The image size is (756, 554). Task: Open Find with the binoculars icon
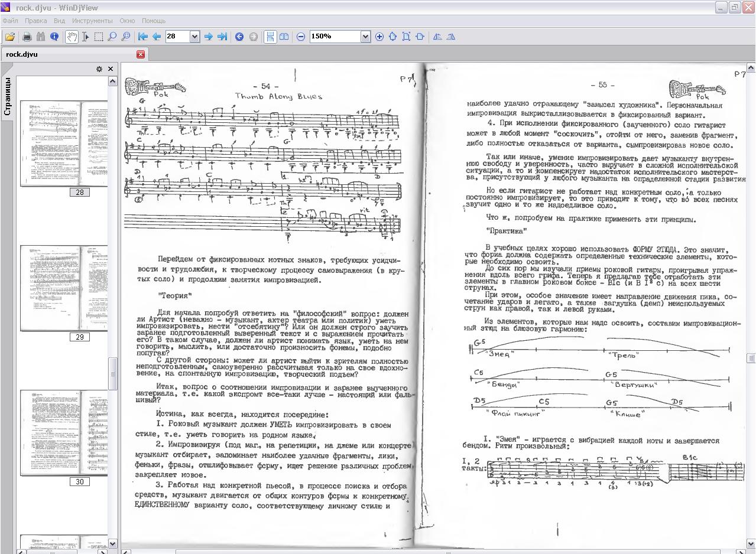[41, 37]
